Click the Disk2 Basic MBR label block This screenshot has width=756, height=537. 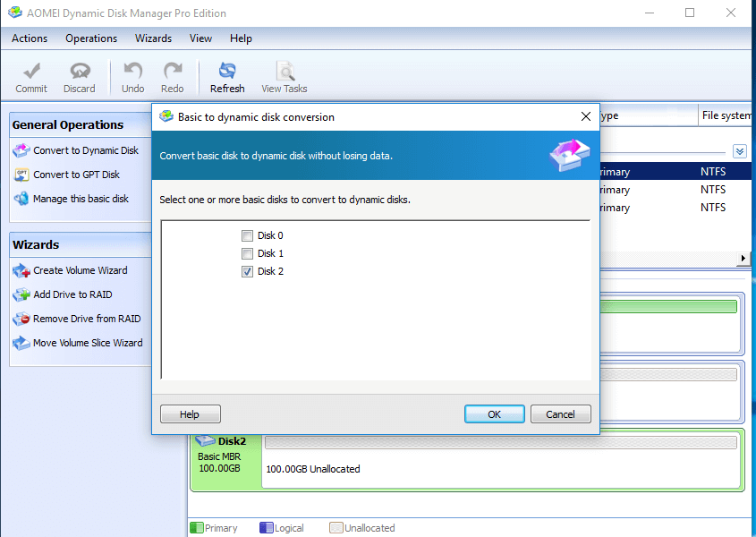pyautogui.click(x=226, y=462)
